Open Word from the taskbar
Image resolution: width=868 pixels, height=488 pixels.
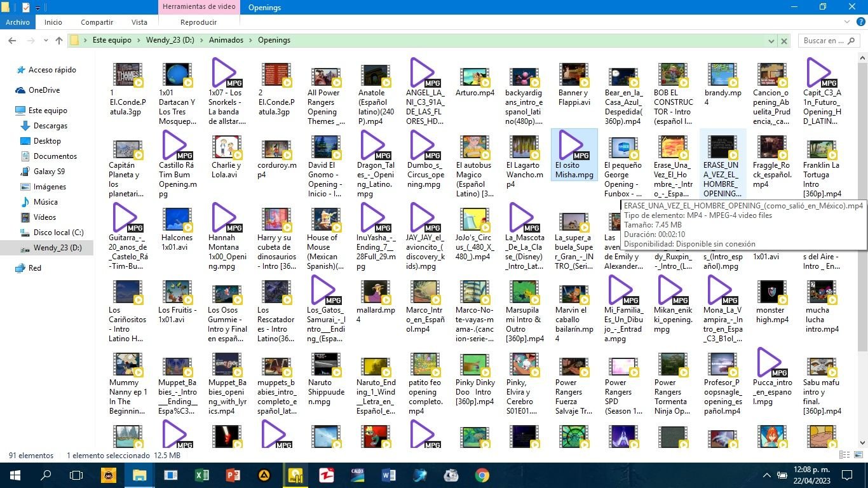tap(389, 475)
